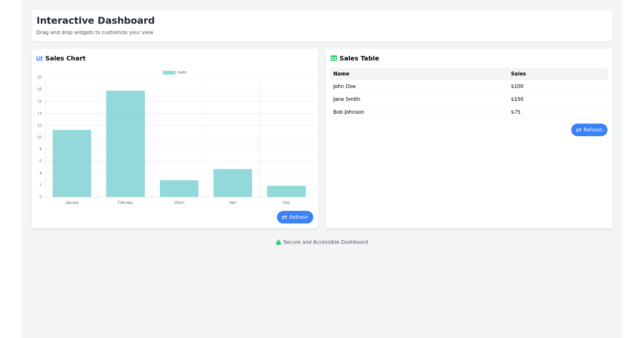Click the table icon beside Sales Table
The image size is (644, 338).
[x=334, y=58]
